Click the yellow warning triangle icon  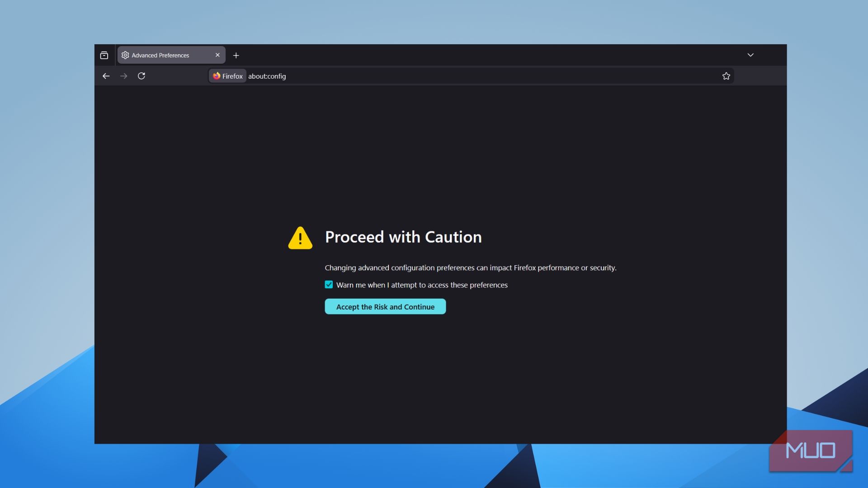coord(300,238)
